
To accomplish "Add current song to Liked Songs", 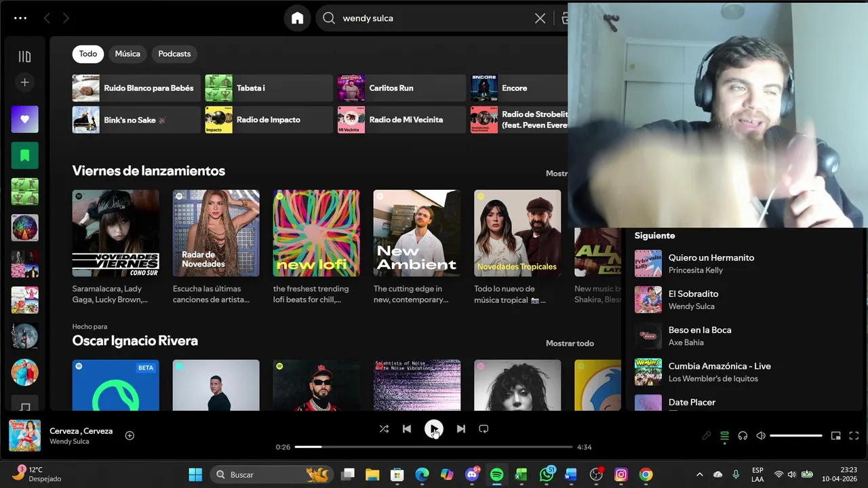I will [x=130, y=436].
